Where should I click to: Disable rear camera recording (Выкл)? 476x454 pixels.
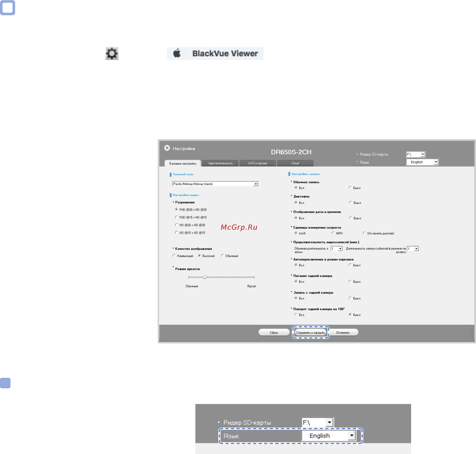350,298
